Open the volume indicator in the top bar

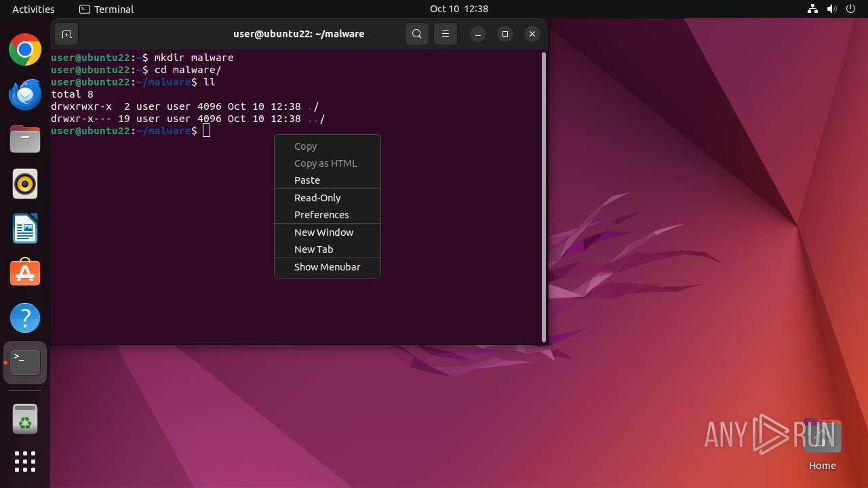point(832,9)
